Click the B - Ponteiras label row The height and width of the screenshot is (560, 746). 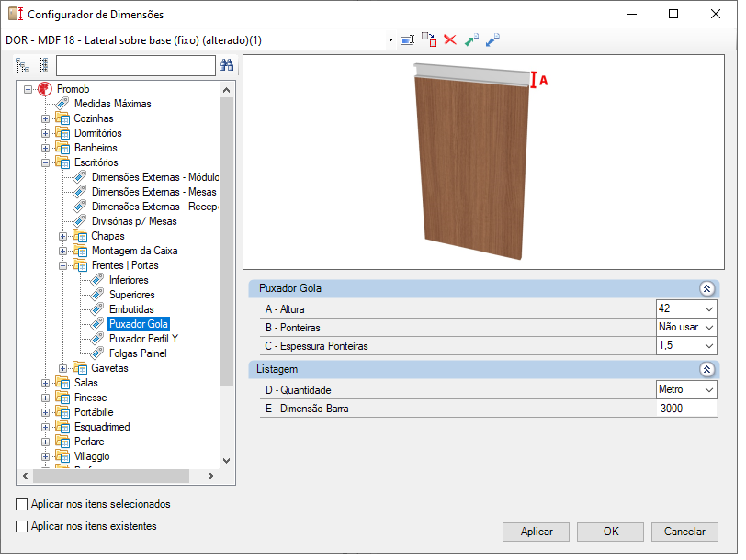[458, 328]
